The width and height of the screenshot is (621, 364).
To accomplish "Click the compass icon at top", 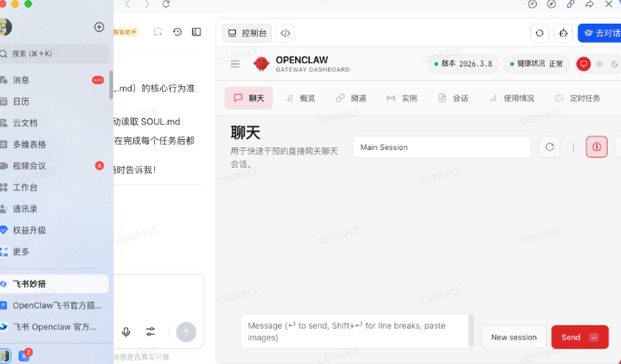I will (x=551, y=4).
